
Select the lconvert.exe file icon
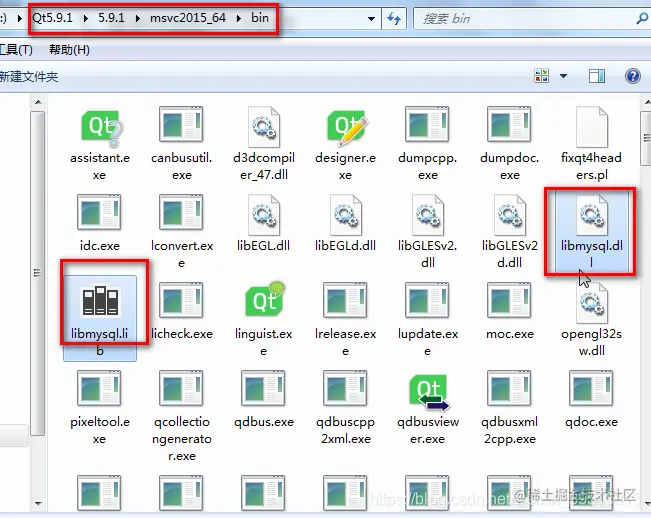coord(181,212)
